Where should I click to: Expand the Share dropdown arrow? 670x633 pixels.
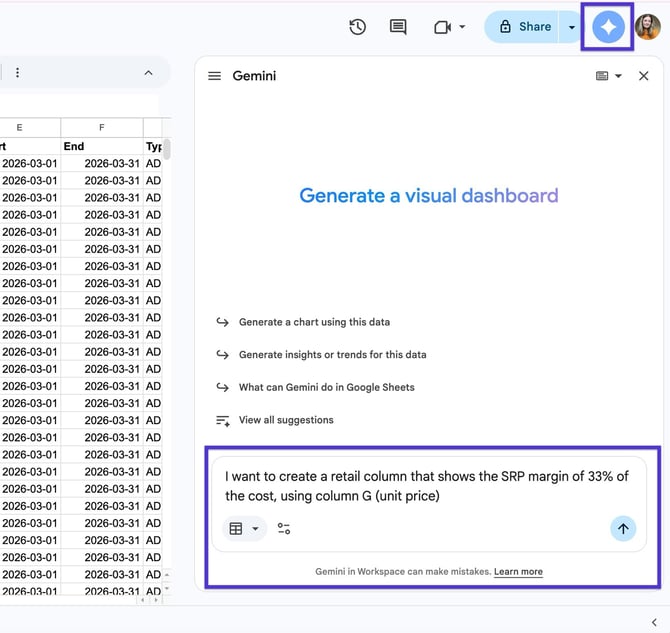pyautogui.click(x=572, y=27)
